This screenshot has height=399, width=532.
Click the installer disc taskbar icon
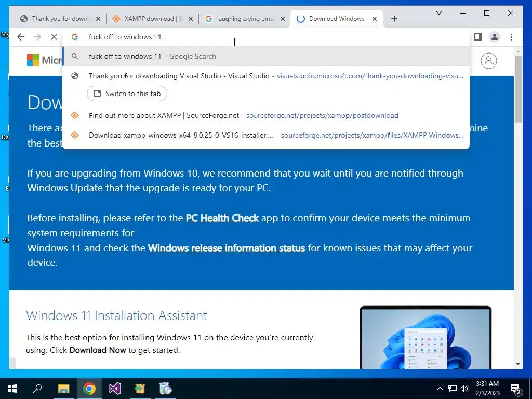point(166,389)
